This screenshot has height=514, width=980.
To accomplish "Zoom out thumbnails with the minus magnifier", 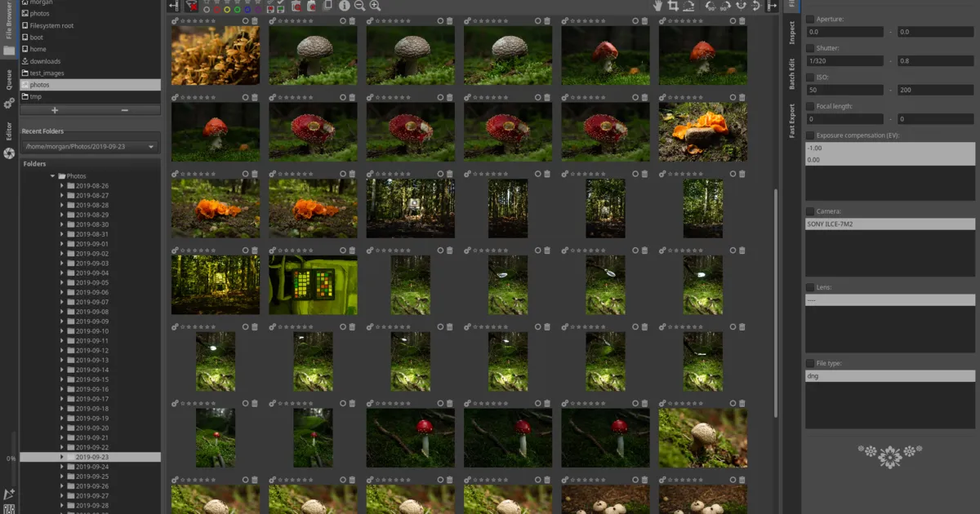I will 359,5.
